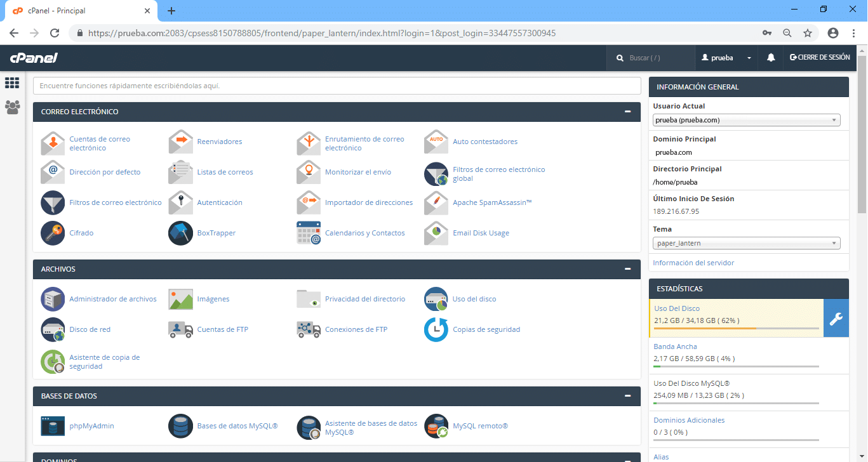
Task: Open the Usuario Actual dropdown
Action: pos(746,120)
